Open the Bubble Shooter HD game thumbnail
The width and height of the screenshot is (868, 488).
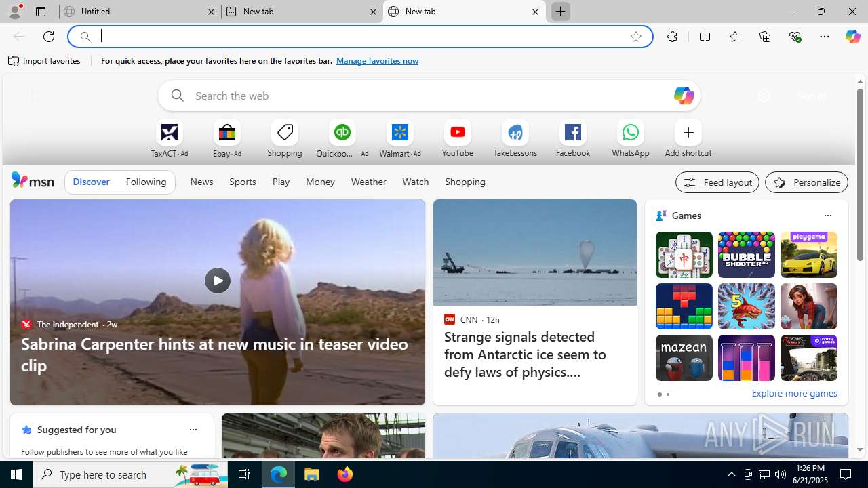(746, 255)
